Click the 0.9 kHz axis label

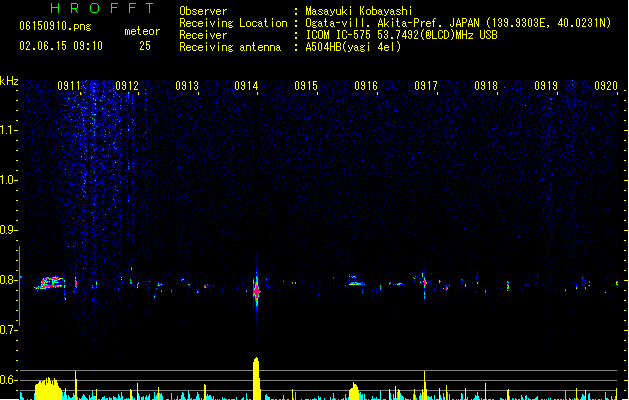coord(8,230)
